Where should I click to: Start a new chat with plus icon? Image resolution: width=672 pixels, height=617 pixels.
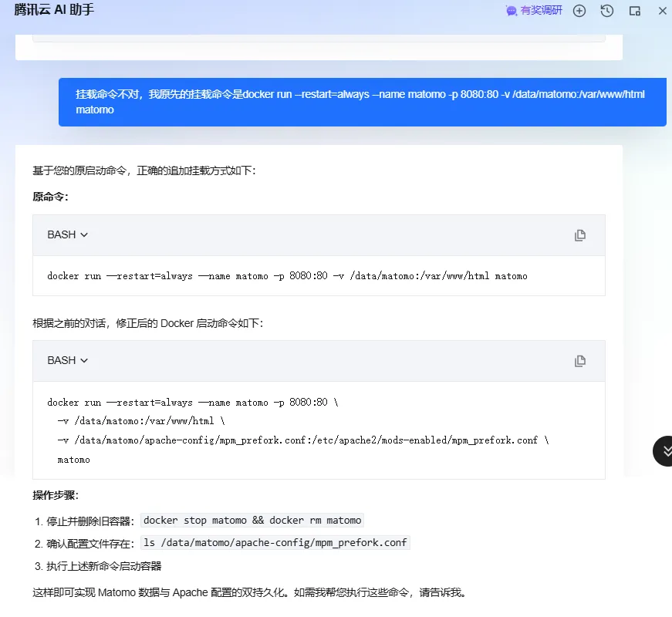579,11
